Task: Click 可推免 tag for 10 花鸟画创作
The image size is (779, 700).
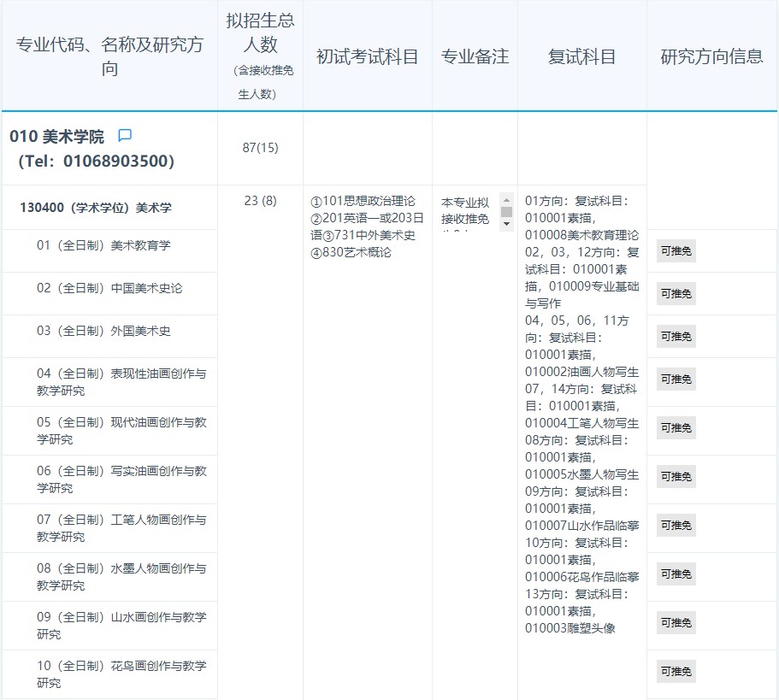Action: pyautogui.click(x=676, y=671)
